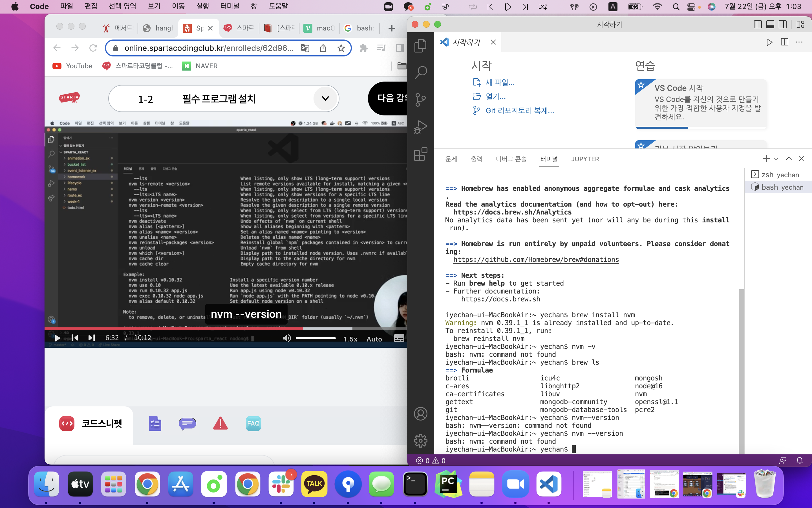Open the Manage gear in VS Code
The width and height of the screenshot is (812, 508).
pos(420,441)
